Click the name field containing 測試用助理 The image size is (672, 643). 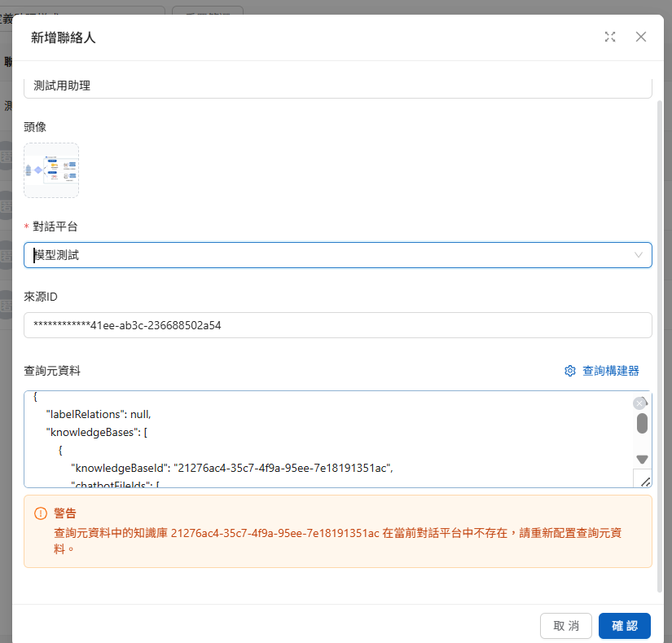pos(337,86)
